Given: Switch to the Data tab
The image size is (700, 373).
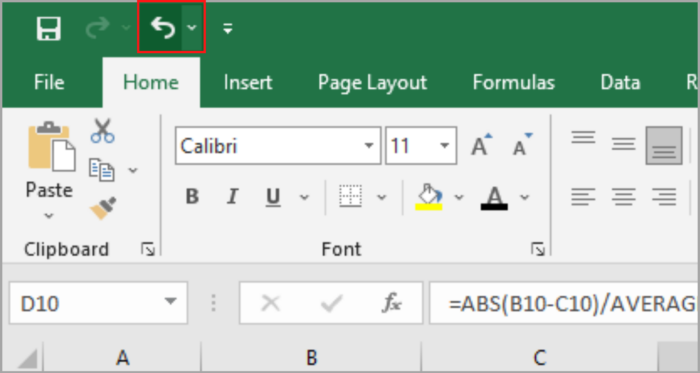Looking at the screenshot, I should click(x=621, y=83).
